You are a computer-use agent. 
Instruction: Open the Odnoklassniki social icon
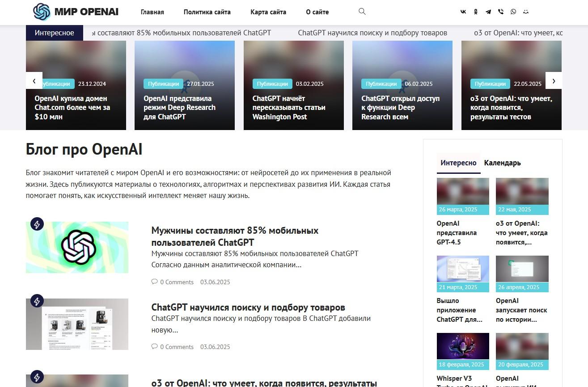476,12
